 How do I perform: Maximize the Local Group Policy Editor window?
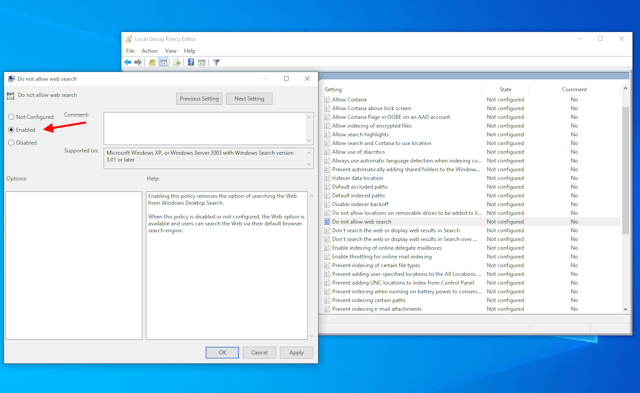[x=600, y=39]
